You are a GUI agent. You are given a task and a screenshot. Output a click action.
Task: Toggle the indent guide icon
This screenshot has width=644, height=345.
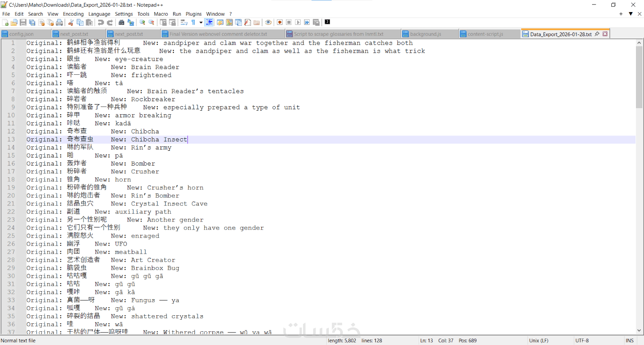point(209,23)
